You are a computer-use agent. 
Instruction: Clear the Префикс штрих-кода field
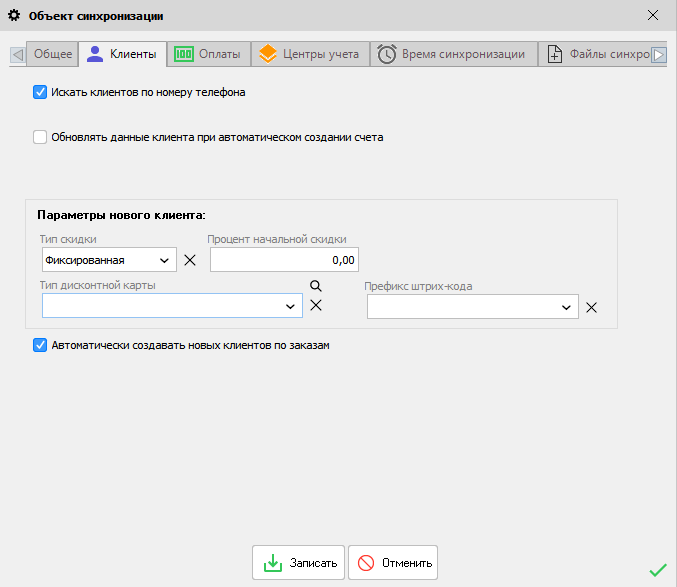pos(592,307)
